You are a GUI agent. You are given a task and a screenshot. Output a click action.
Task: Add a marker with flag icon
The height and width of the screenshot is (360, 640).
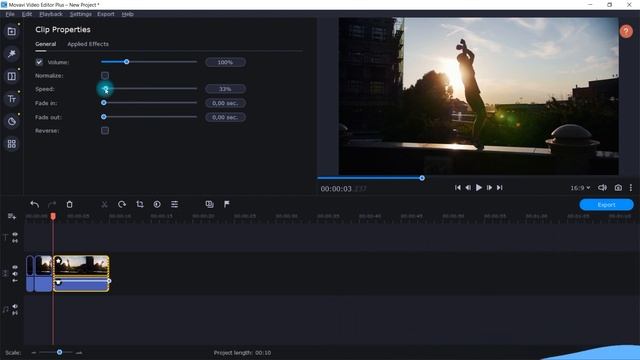(227, 204)
